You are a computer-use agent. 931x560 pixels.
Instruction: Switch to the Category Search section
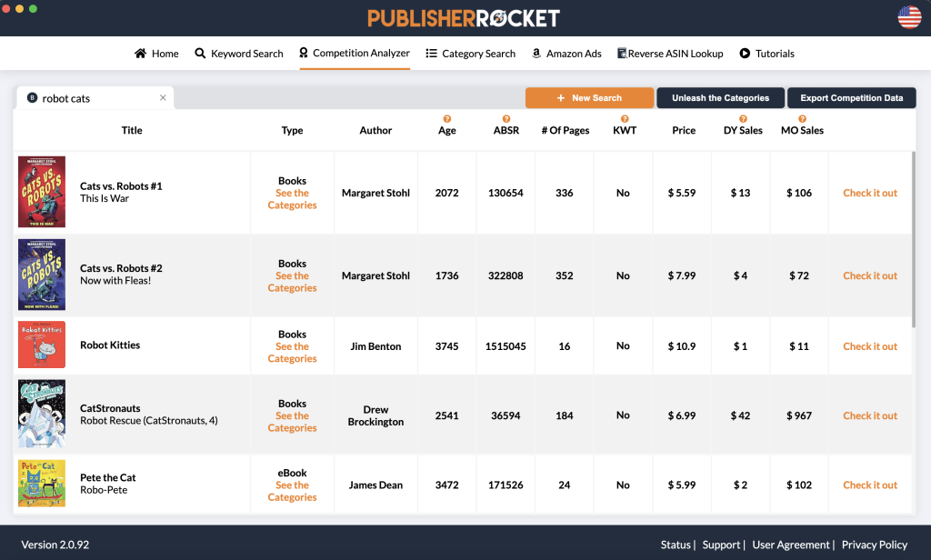pyautogui.click(x=470, y=54)
